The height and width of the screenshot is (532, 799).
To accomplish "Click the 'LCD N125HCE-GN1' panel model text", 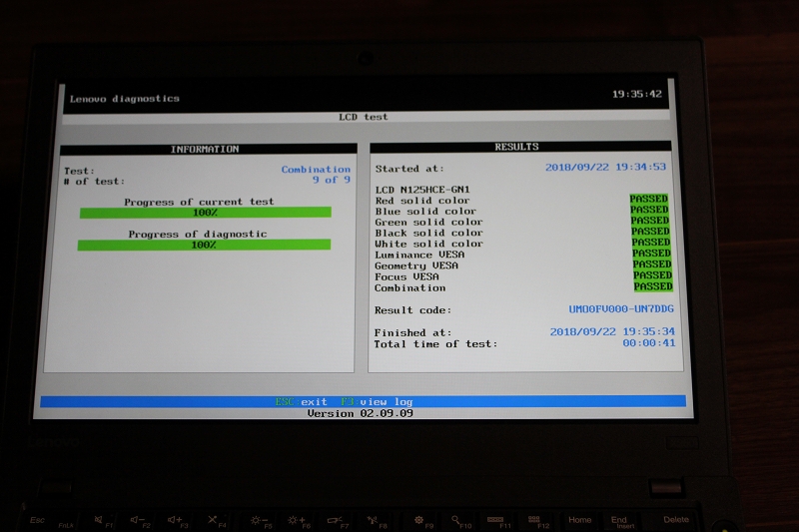I will coord(422,190).
